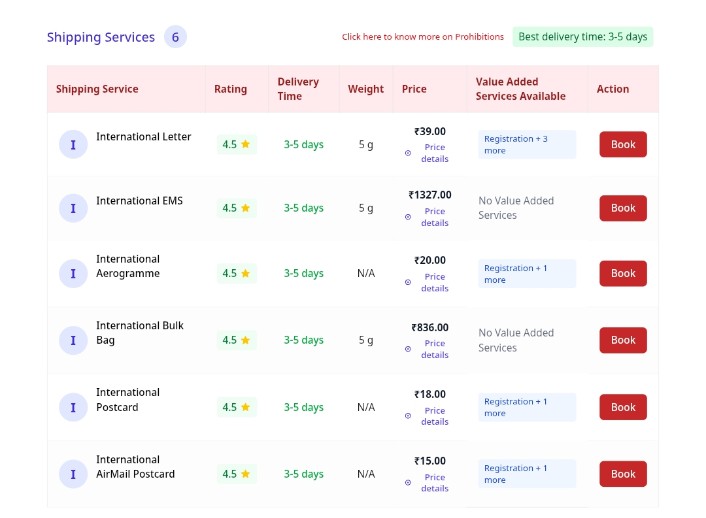Expand Registration + 3 more for International Letter
This screenshot has width=706, height=518.
pyautogui.click(x=527, y=145)
